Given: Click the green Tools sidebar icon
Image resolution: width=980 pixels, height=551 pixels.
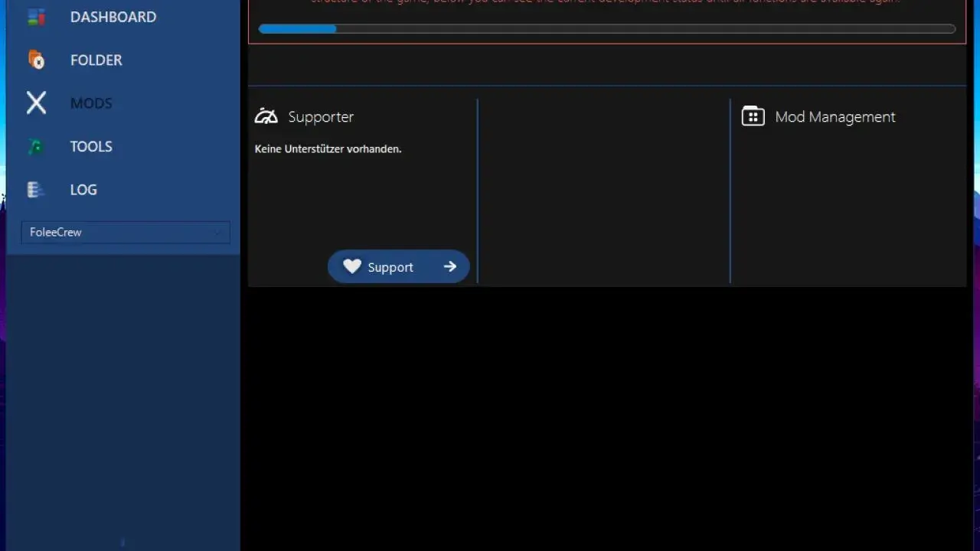Looking at the screenshot, I should [x=35, y=147].
